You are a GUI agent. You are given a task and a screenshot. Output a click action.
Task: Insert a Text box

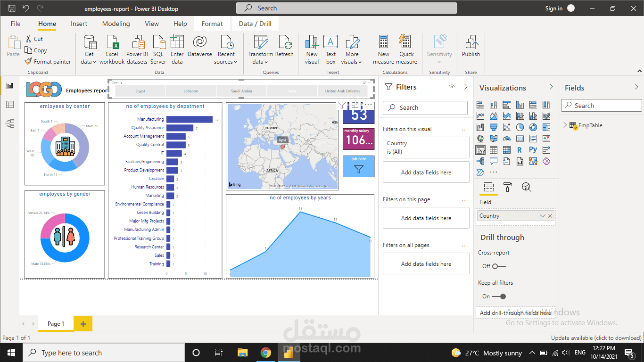point(330,49)
